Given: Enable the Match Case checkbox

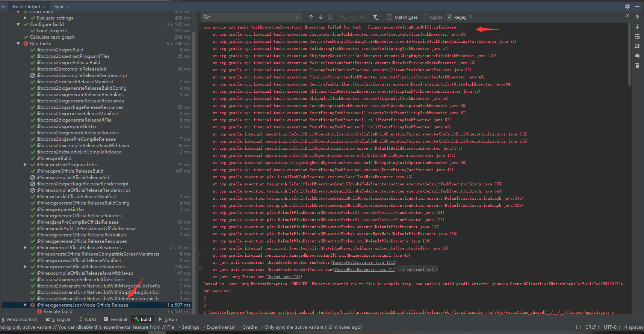Looking at the screenshot, I should [390, 17].
